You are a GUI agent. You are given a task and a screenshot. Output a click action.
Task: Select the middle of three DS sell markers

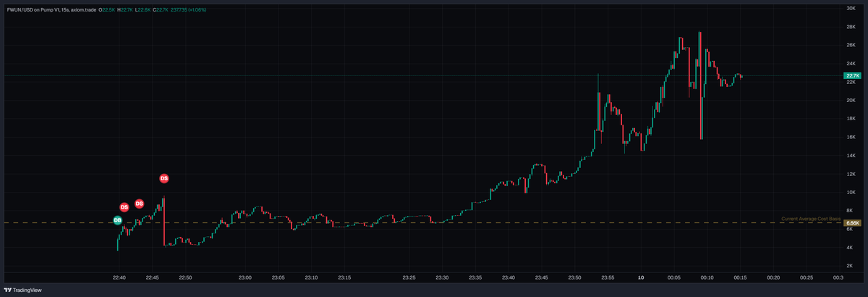(x=140, y=204)
